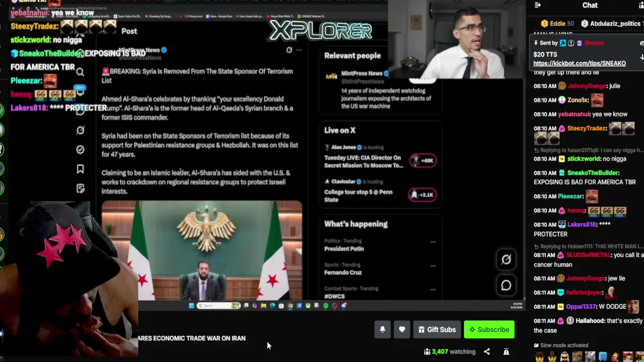Open the floating Messages button on X page
Image resolution: width=644 pixels, height=362 pixels.
pos(506,285)
